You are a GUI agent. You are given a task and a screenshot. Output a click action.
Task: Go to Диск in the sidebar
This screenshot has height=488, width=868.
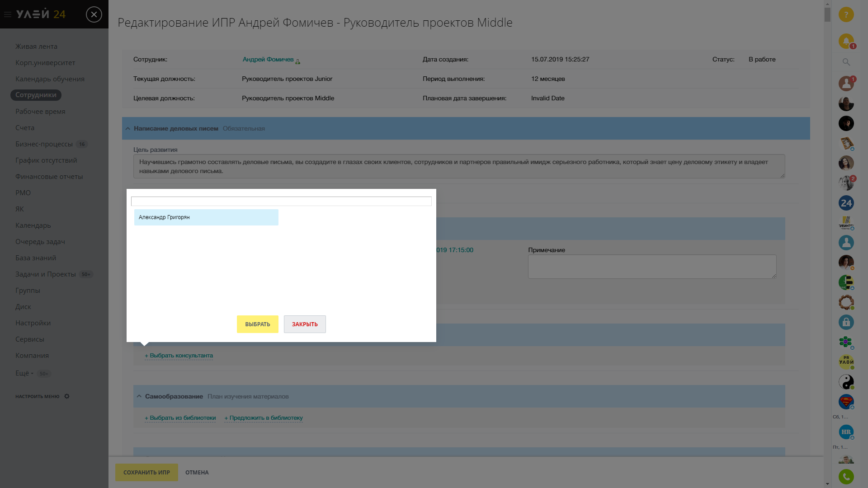tap(23, 307)
